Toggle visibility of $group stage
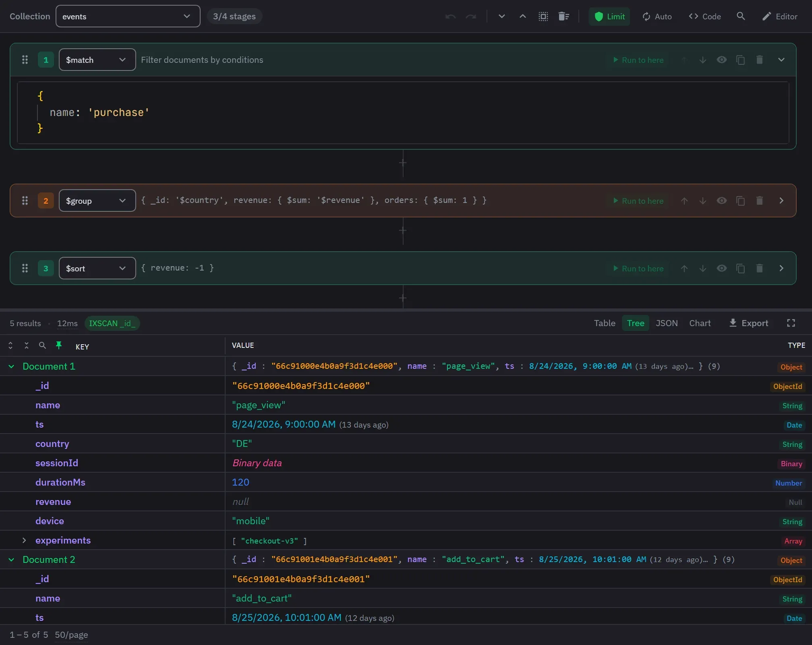812x645 pixels. pyautogui.click(x=721, y=201)
